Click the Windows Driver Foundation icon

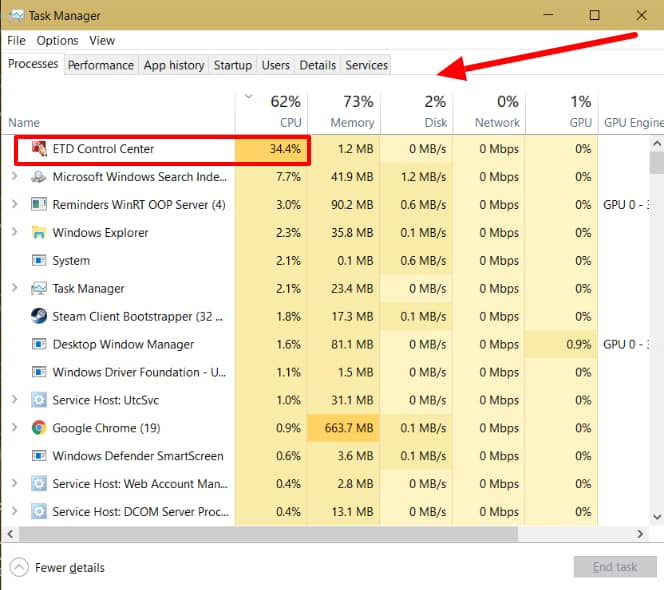[39, 372]
